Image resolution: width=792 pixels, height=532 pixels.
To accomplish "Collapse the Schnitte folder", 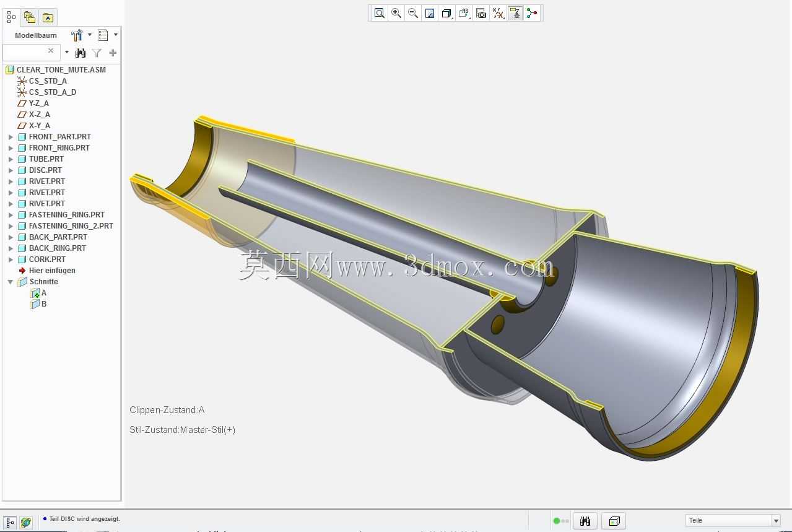I will click(x=11, y=282).
